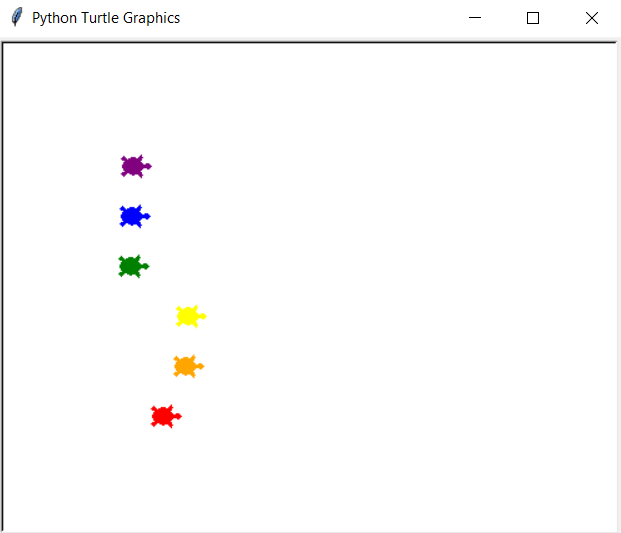Close the Python Turtle Graphics window
Viewport: 621px width, 533px height.
[x=591, y=18]
